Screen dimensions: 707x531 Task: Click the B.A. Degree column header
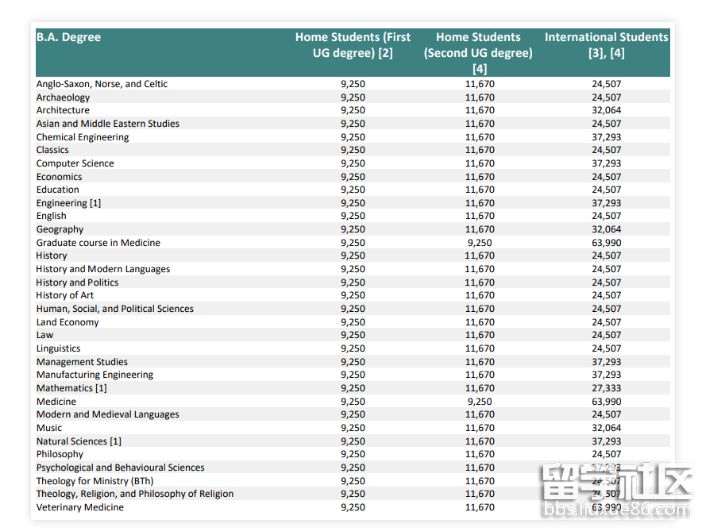[x=69, y=38]
